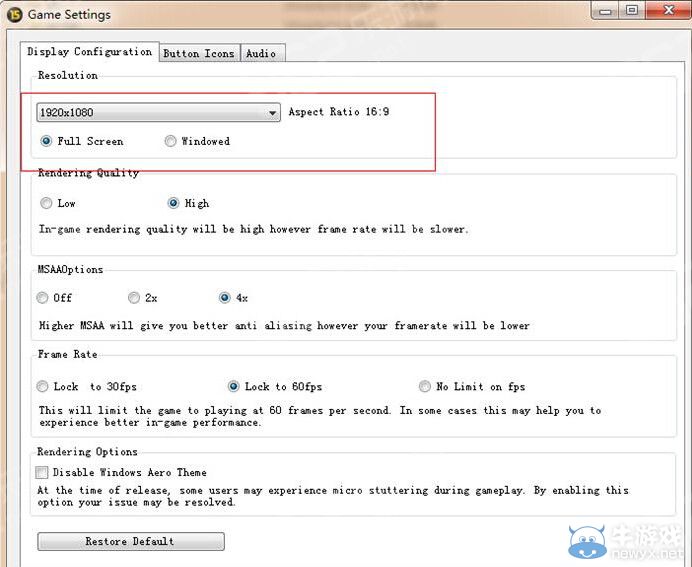Image resolution: width=692 pixels, height=567 pixels.
Task: Click the MSAAOptions group heading
Action: point(70,270)
